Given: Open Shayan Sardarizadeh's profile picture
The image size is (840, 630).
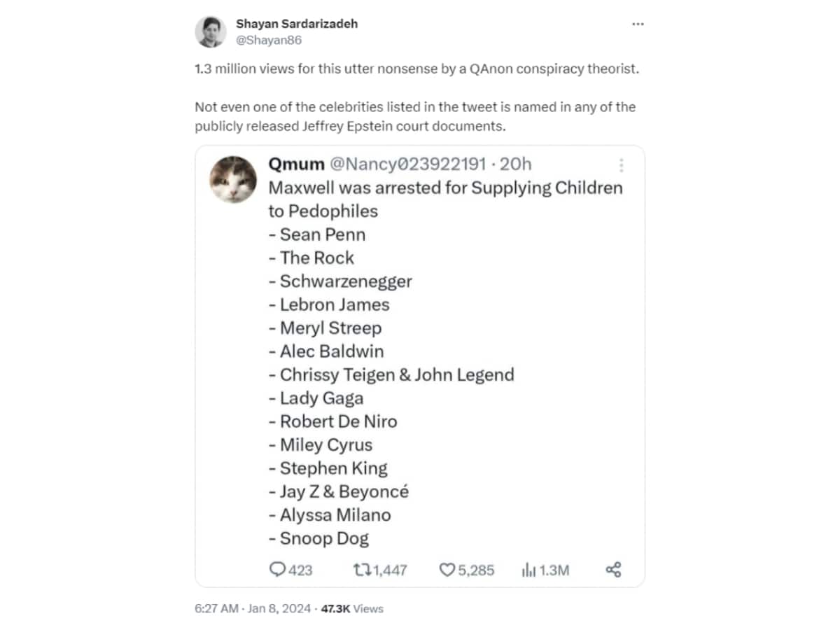Looking at the screenshot, I should [x=210, y=31].
